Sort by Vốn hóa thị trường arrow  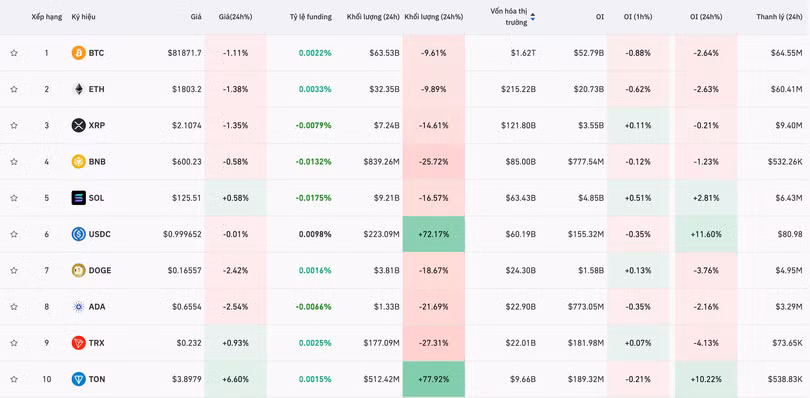point(533,17)
